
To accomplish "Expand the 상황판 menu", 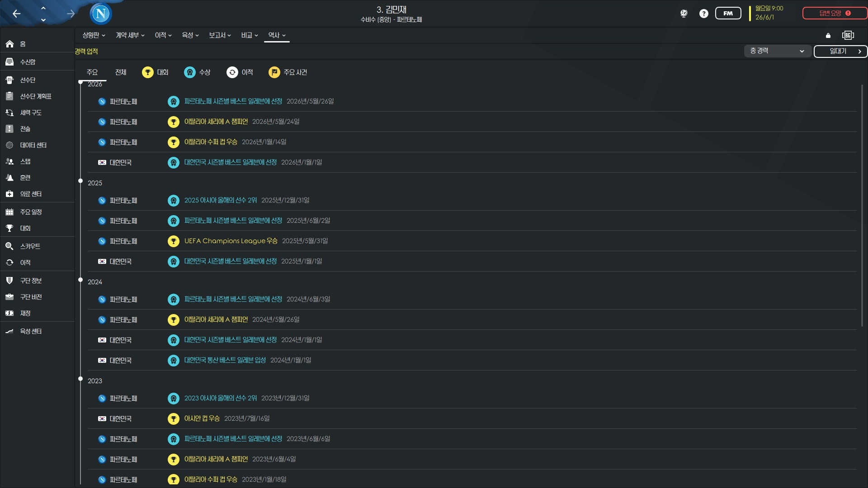I will point(94,35).
